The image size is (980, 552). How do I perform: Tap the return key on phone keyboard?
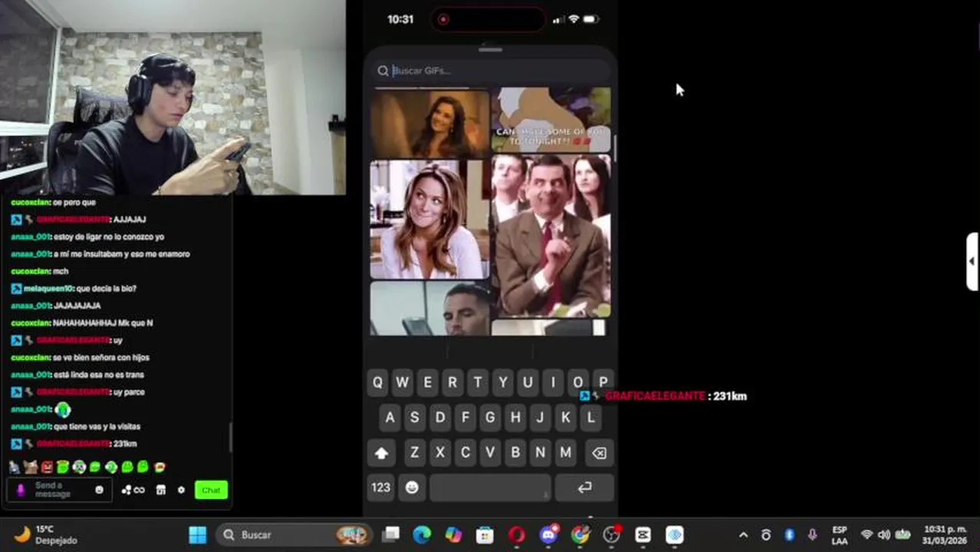[584, 488]
